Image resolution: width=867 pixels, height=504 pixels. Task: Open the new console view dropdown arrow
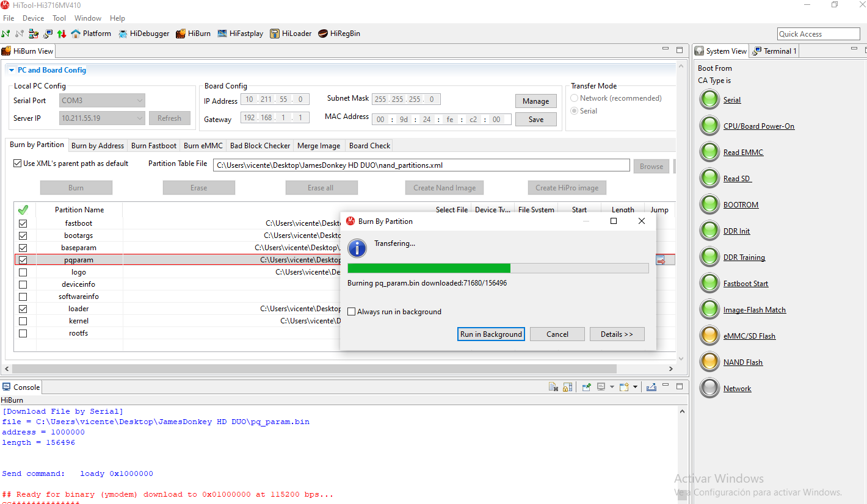click(x=635, y=387)
